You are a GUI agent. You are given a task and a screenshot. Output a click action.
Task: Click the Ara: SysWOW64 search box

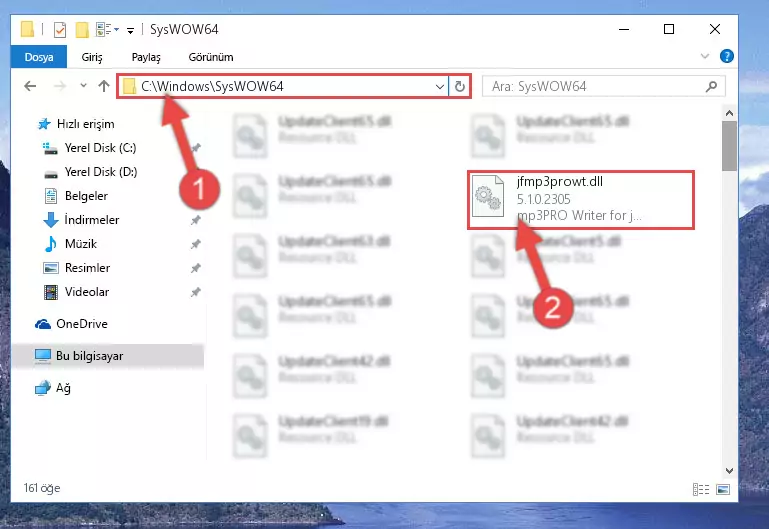tap(604, 86)
